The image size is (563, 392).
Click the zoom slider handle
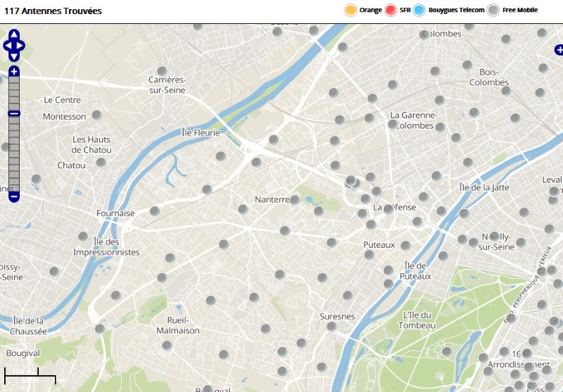click(x=14, y=114)
